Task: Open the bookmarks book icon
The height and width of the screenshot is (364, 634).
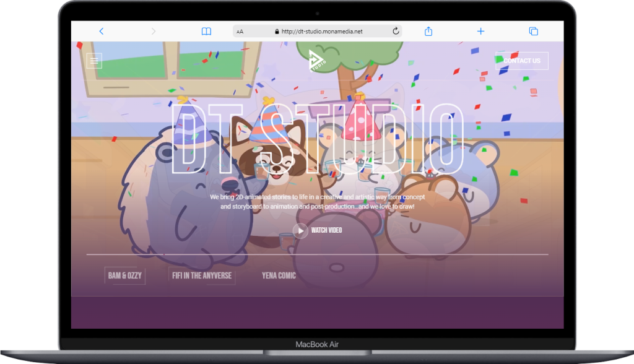Action: pos(206,31)
